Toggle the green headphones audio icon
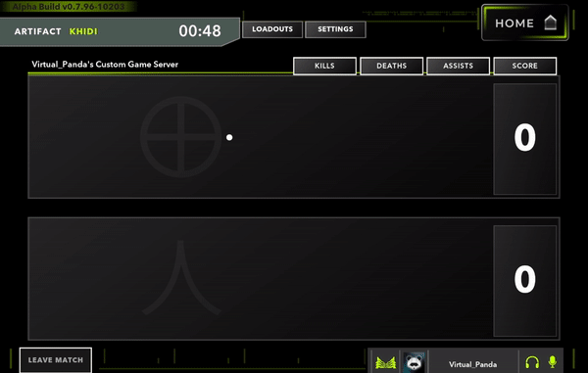The width and height of the screenshot is (588, 373). point(532,362)
